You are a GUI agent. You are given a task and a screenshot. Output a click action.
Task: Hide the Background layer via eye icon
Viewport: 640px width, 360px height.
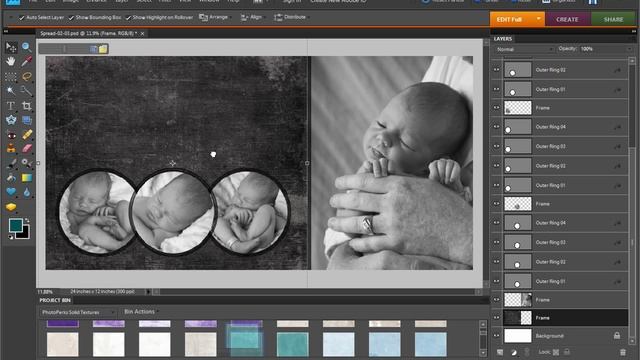[x=496, y=336]
